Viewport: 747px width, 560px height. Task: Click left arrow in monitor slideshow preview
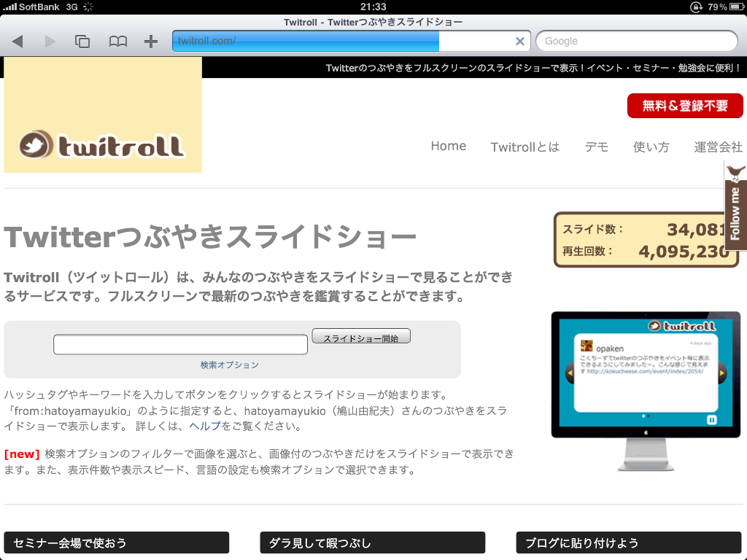click(x=570, y=374)
